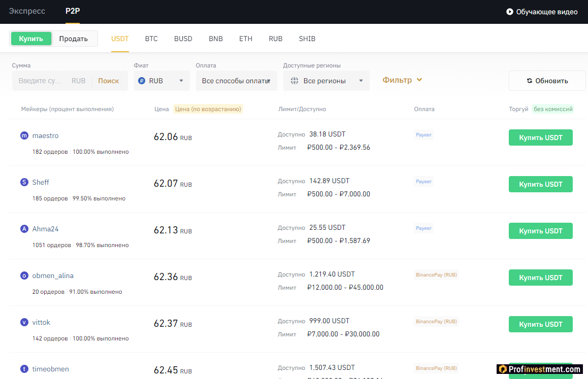Viewport: 588px width, 379px height.
Task: Click vittok's avatar icon
Action: click(x=24, y=322)
